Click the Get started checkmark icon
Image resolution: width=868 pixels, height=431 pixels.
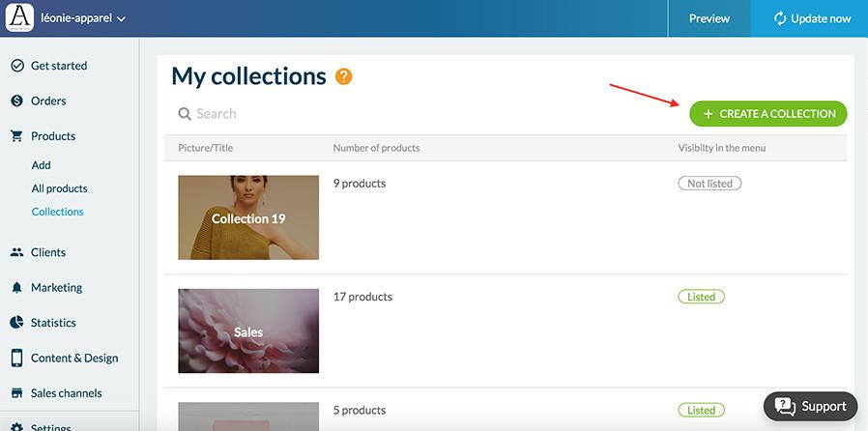coord(16,66)
